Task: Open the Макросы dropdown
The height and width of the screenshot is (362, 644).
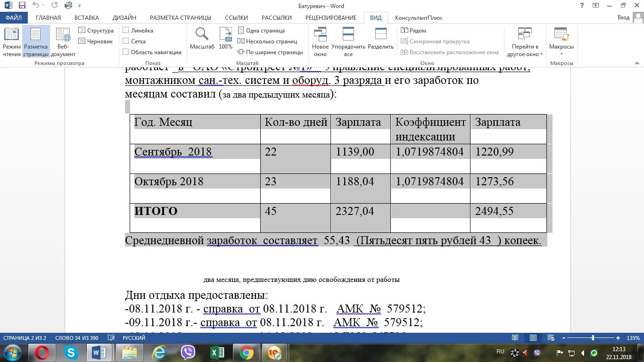Action: pyautogui.click(x=561, y=42)
